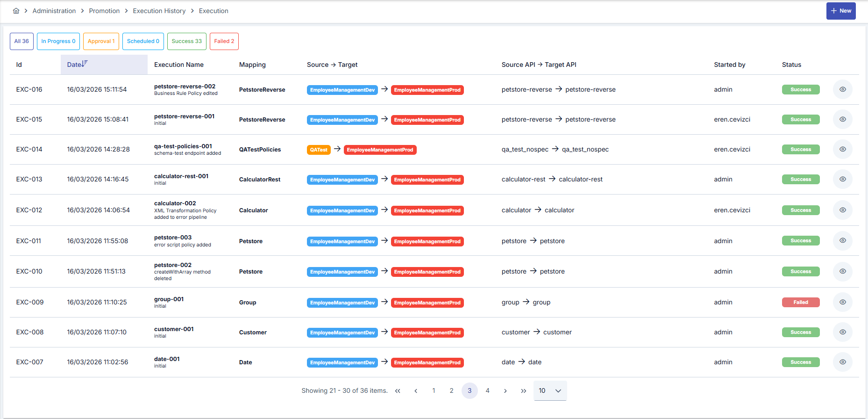
Task: View details of execution EXC-016
Action: [x=842, y=89]
